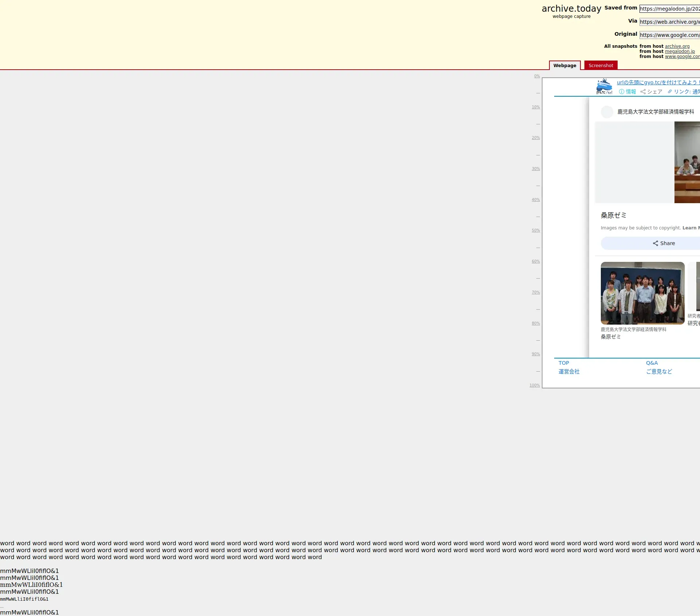Open the megalodon.jp host snapshots link
This screenshot has height=616, width=700.
[x=680, y=51]
